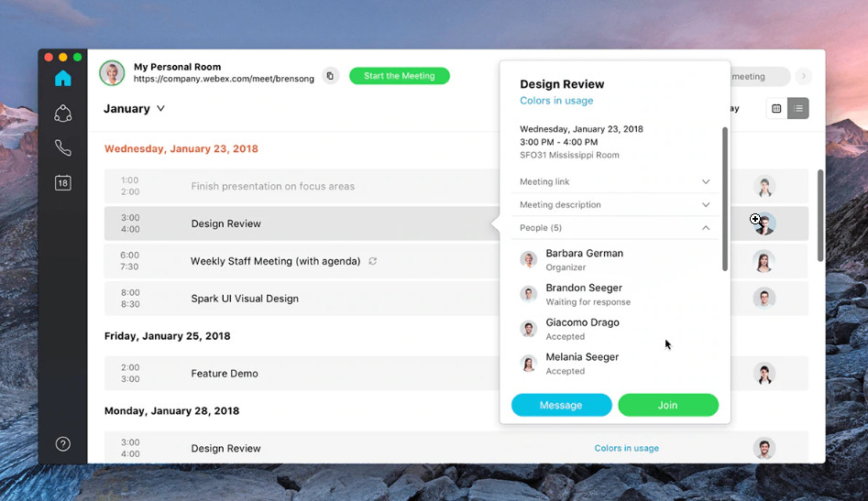Screen dimensions: 868x501
Task: Select Design Review row on Monday January 28
Action: click(x=456, y=447)
